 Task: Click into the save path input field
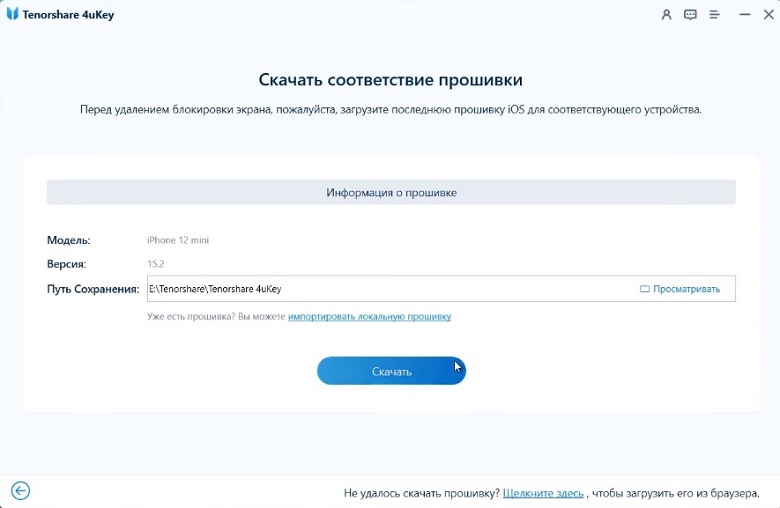point(390,289)
